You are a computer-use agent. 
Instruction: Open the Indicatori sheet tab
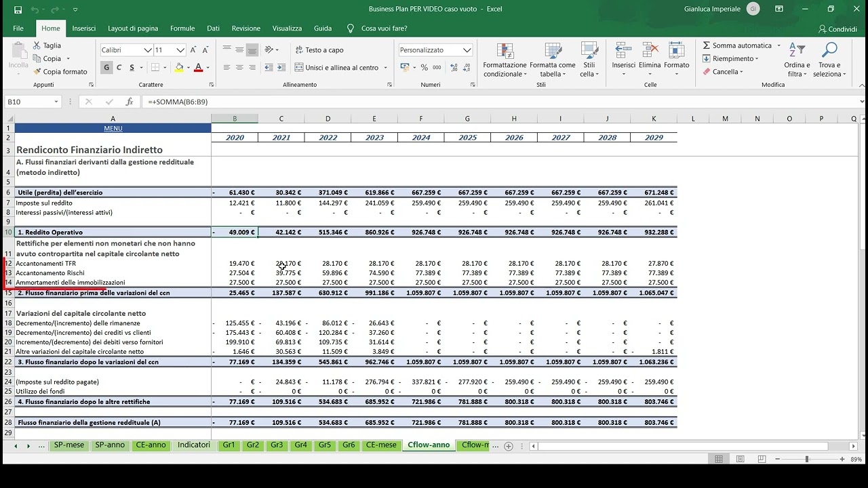point(194,445)
